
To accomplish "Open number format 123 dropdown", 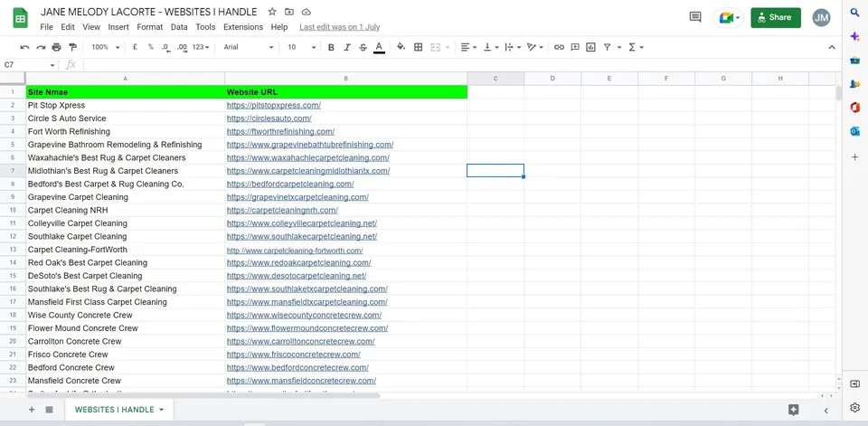I will pyautogui.click(x=201, y=48).
